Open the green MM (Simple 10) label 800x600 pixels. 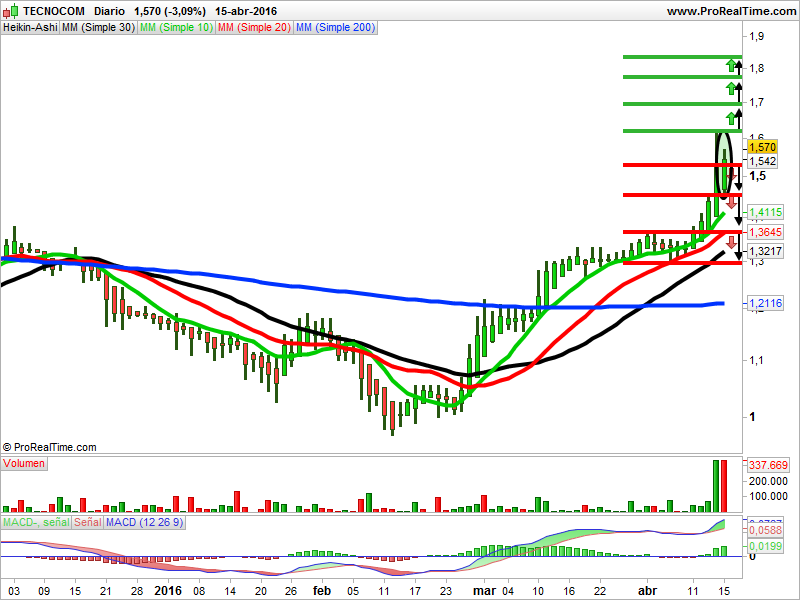pyautogui.click(x=177, y=28)
